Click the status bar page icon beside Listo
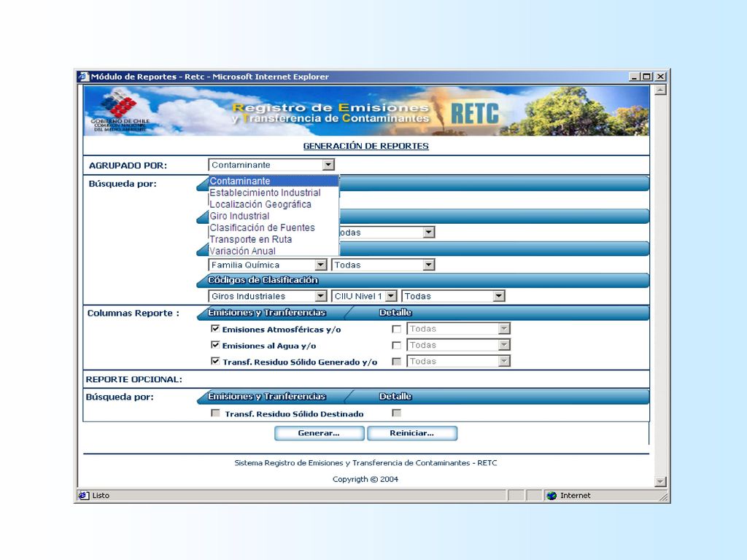The width and height of the screenshot is (747, 560). [x=83, y=496]
